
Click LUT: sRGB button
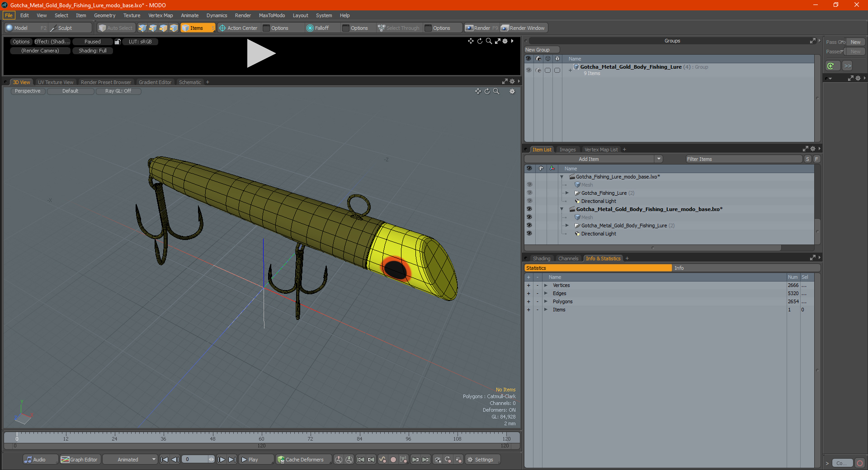(x=140, y=42)
